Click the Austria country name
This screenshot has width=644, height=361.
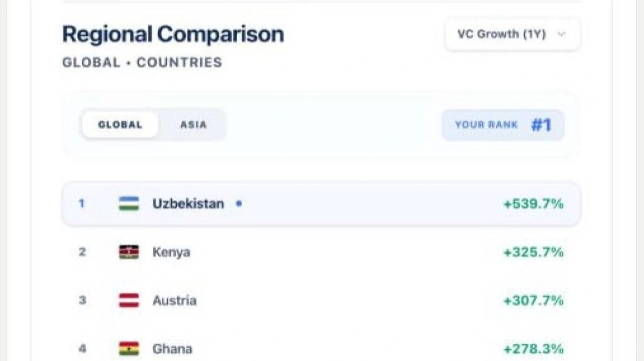click(175, 301)
